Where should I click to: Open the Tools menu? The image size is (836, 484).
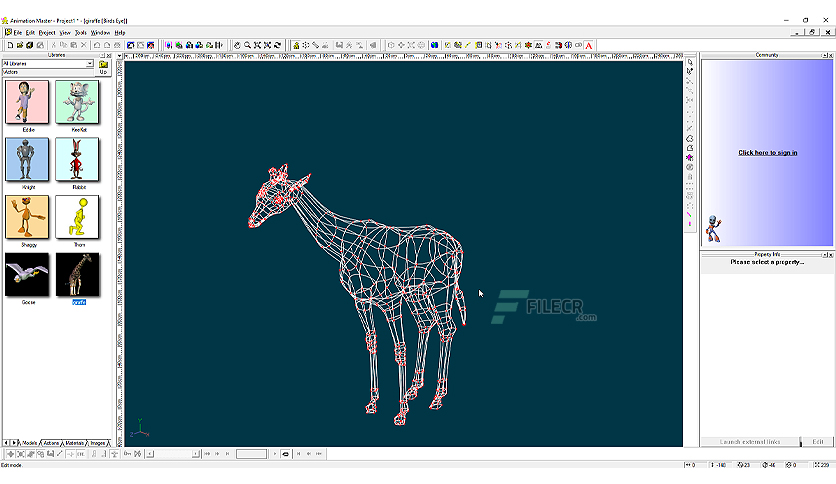pyautogui.click(x=81, y=33)
